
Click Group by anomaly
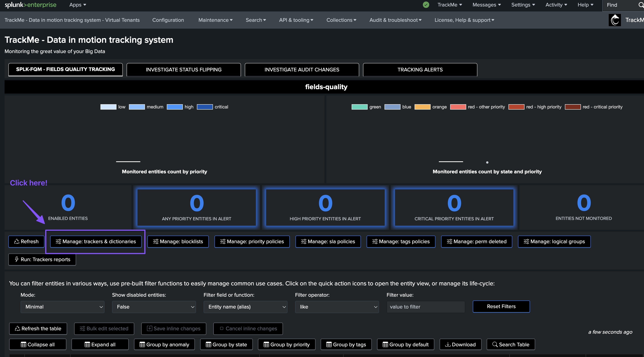click(164, 344)
